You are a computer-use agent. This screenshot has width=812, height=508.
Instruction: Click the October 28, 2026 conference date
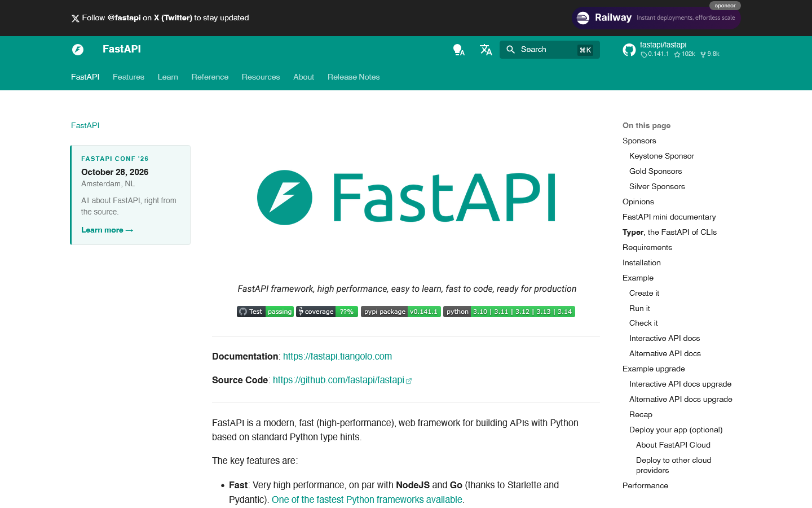(115, 172)
